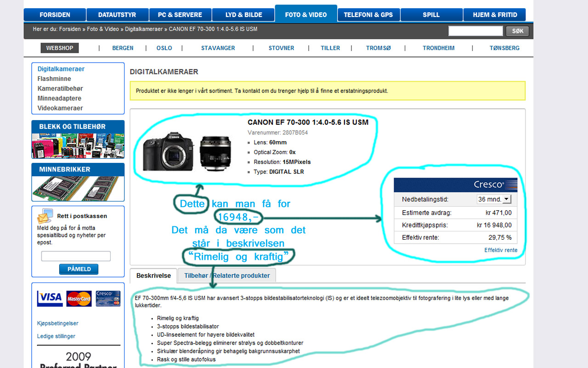
Task: Open the FORSIDEN navigation tab
Action: pyautogui.click(x=55, y=15)
